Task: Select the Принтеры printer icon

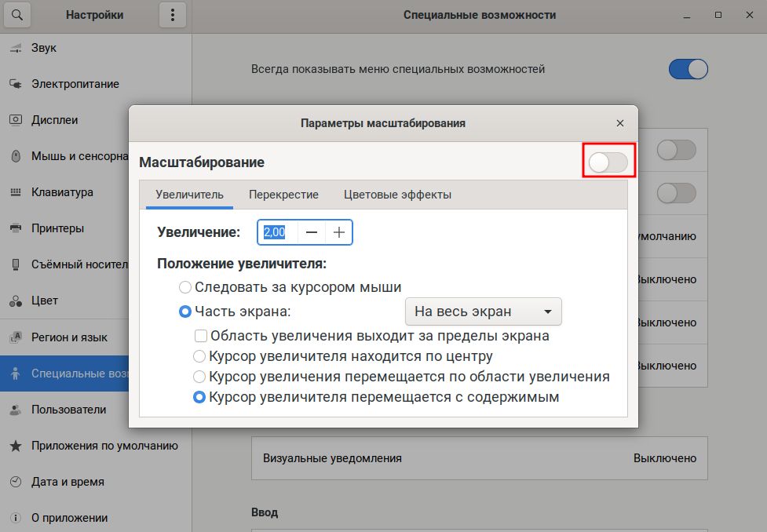Action: 16,228
